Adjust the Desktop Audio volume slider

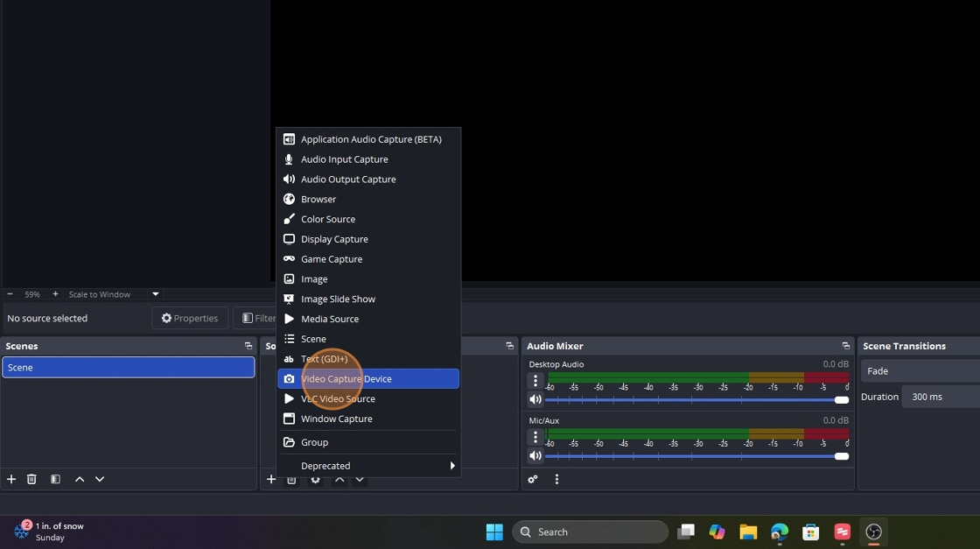pos(696,400)
